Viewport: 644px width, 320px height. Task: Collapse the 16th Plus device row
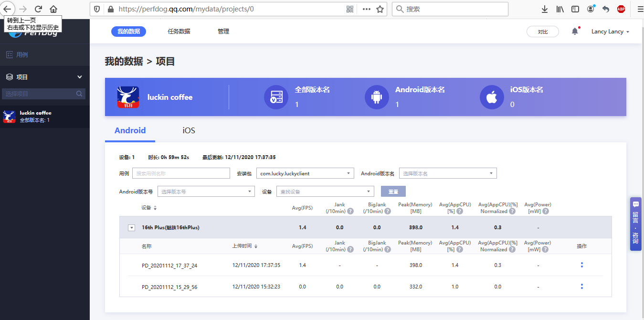(131, 228)
